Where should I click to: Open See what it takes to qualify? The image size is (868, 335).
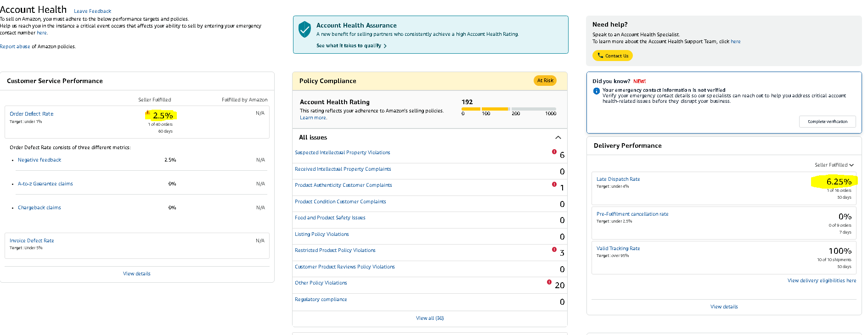coord(351,46)
